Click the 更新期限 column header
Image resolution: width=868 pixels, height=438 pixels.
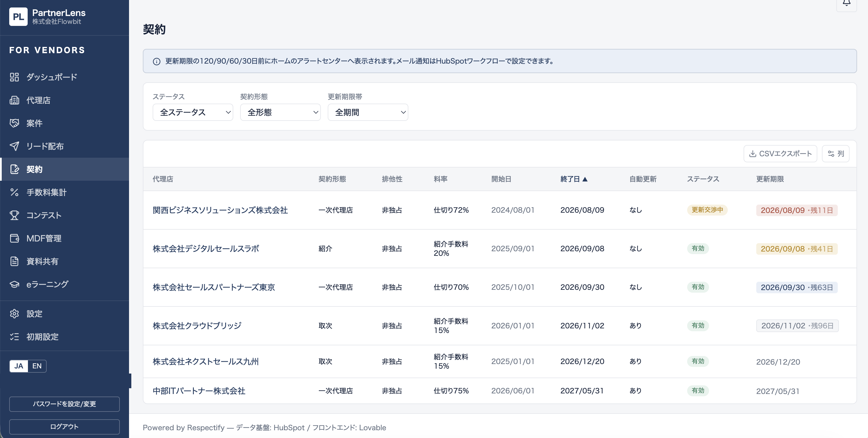(x=770, y=179)
